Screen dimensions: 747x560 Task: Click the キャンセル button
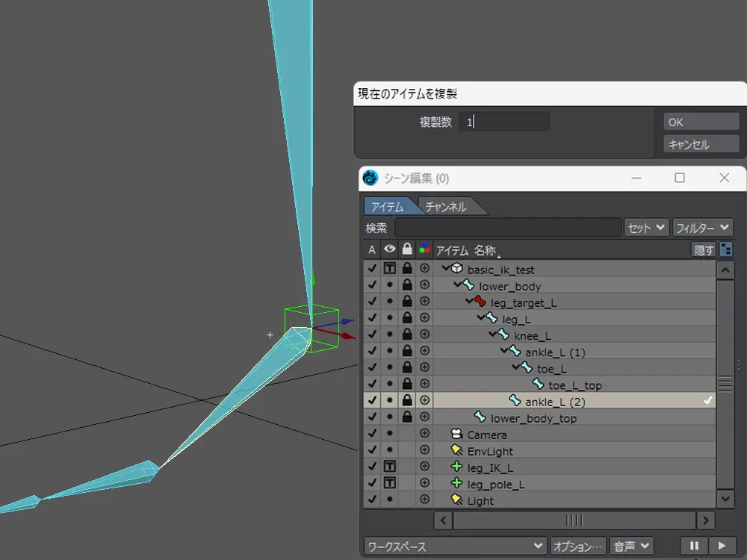click(700, 145)
